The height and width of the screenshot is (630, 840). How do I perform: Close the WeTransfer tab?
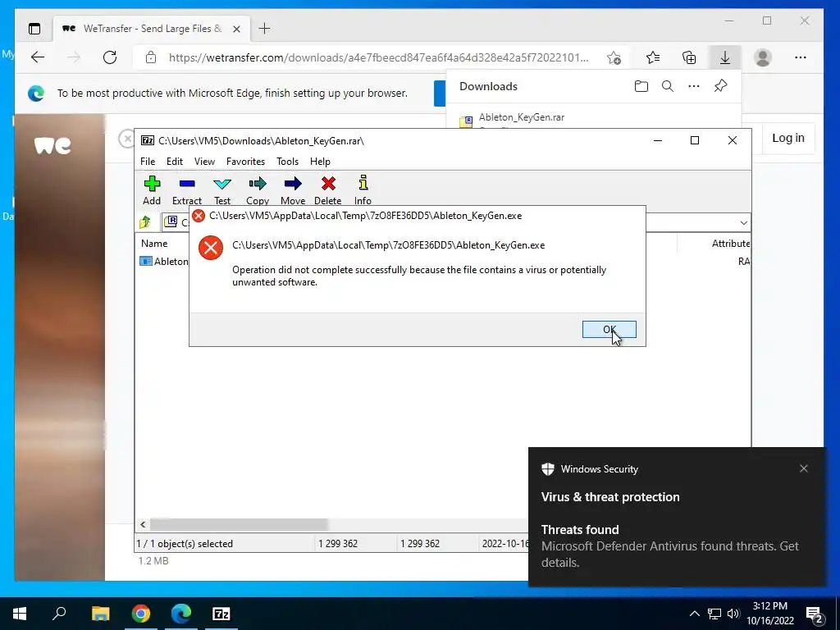[236, 29]
